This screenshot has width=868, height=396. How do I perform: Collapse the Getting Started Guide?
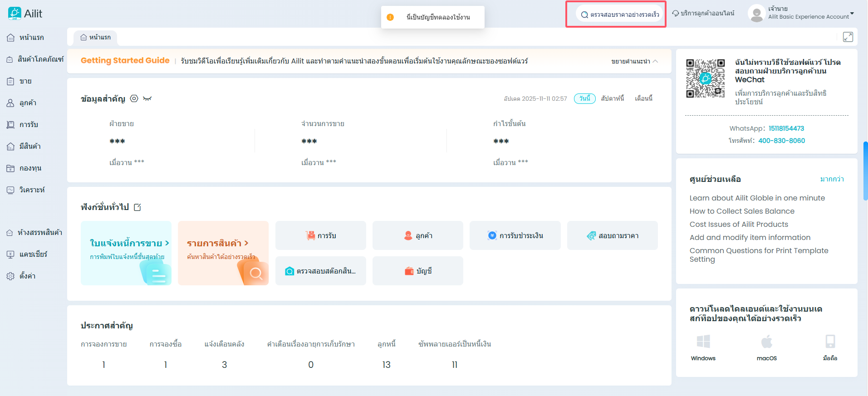tap(634, 61)
